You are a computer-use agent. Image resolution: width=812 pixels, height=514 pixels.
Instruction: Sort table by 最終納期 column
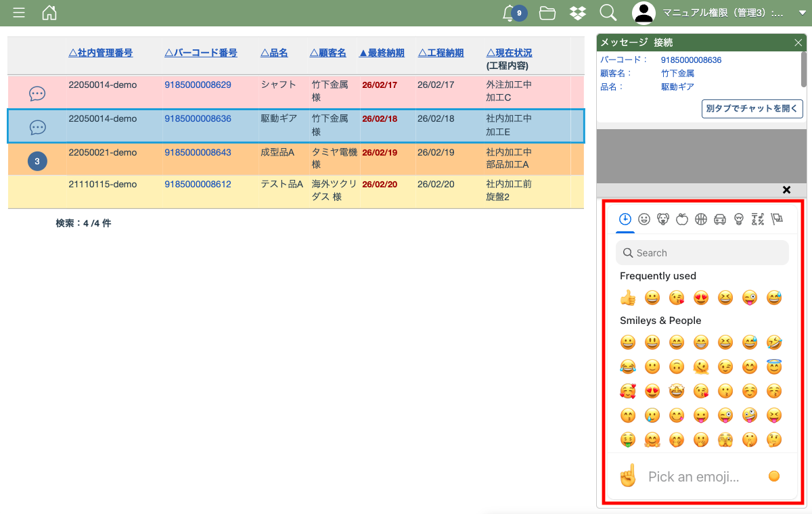(x=382, y=53)
